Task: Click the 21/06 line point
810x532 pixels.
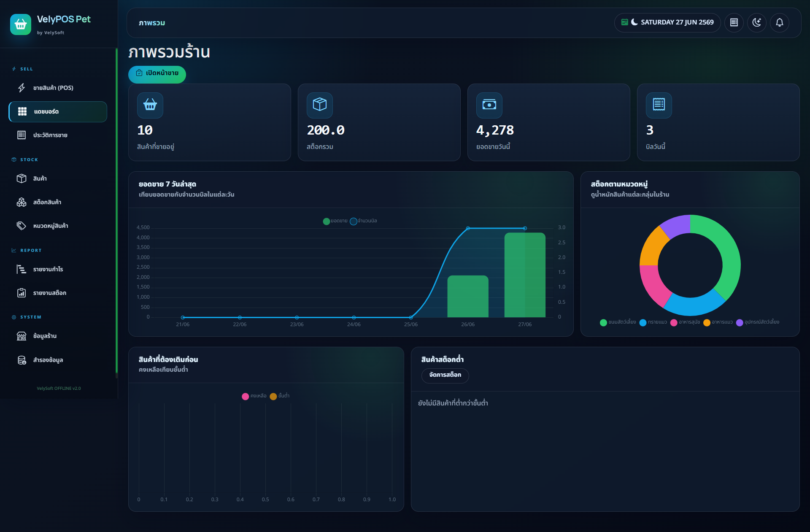Action: click(183, 317)
